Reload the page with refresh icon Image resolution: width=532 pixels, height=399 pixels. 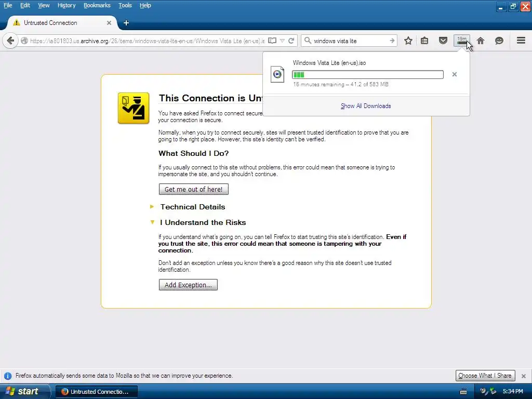click(291, 41)
